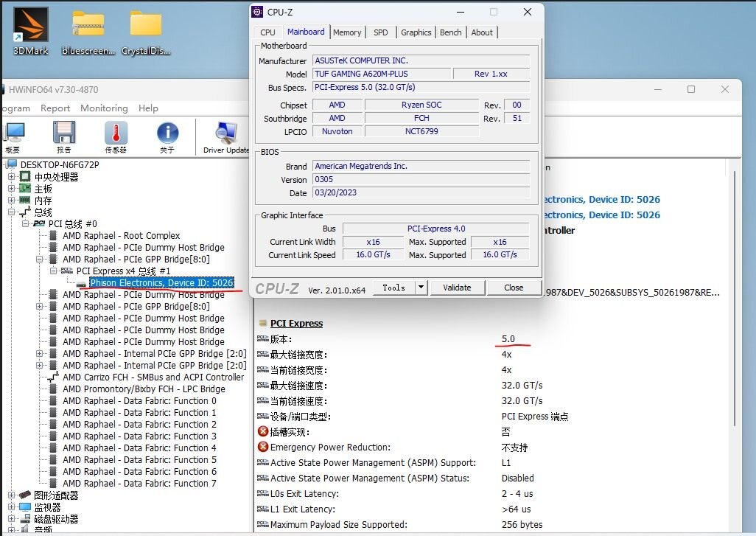Select AMD Raphael - Data Fabric: Function 0
756x536 pixels.
139,400
